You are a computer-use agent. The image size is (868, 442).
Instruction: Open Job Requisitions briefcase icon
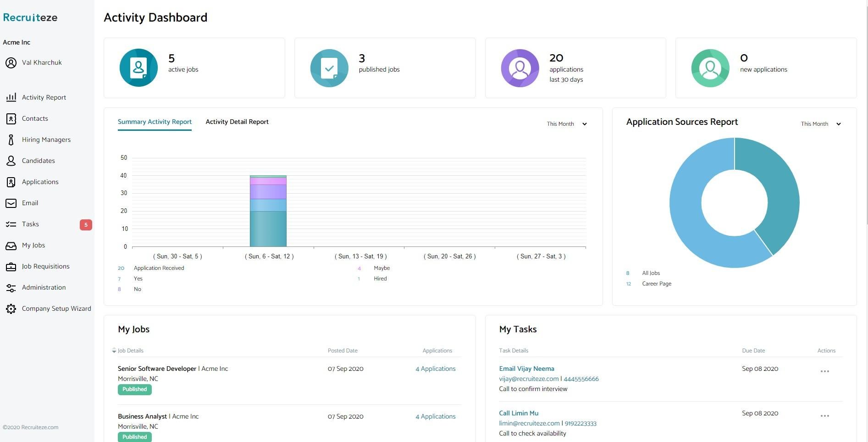11,267
